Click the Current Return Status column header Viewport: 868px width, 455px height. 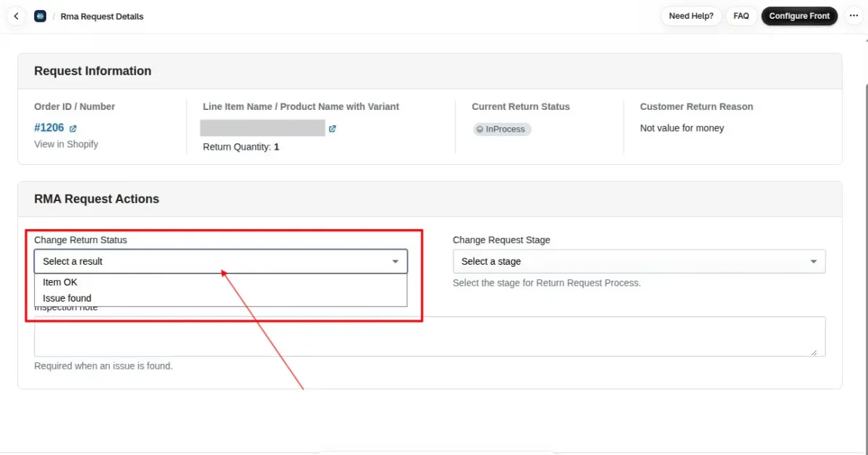521,106
